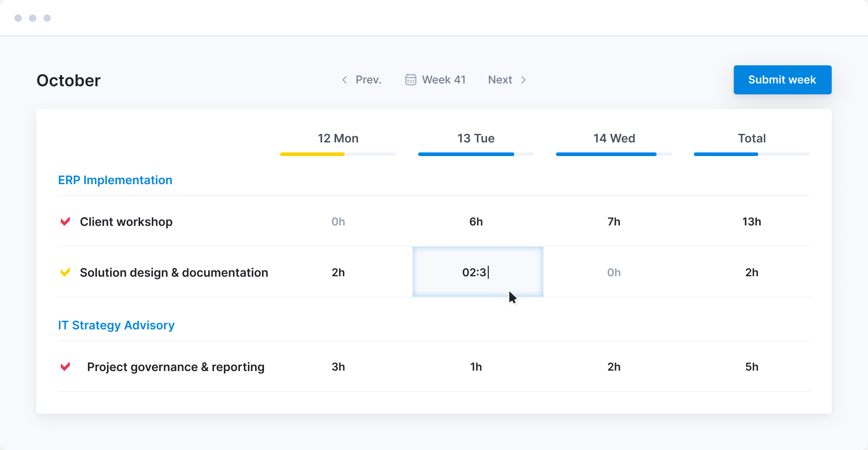Click the yellow Monday progress bar

313,154
